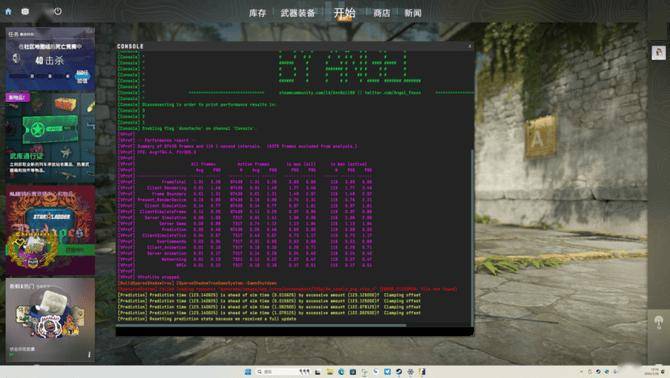Open the StarLadder Budapest tournament banner

50,230
